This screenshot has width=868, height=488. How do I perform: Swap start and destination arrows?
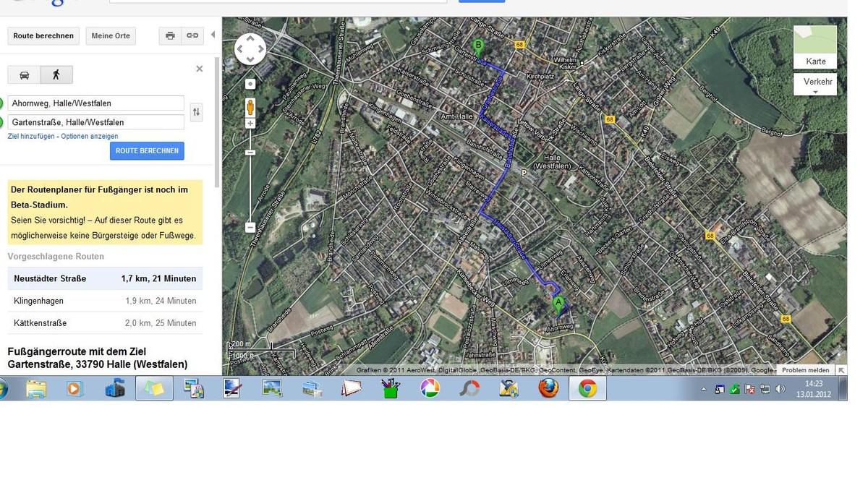pyautogui.click(x=196, y=112)
